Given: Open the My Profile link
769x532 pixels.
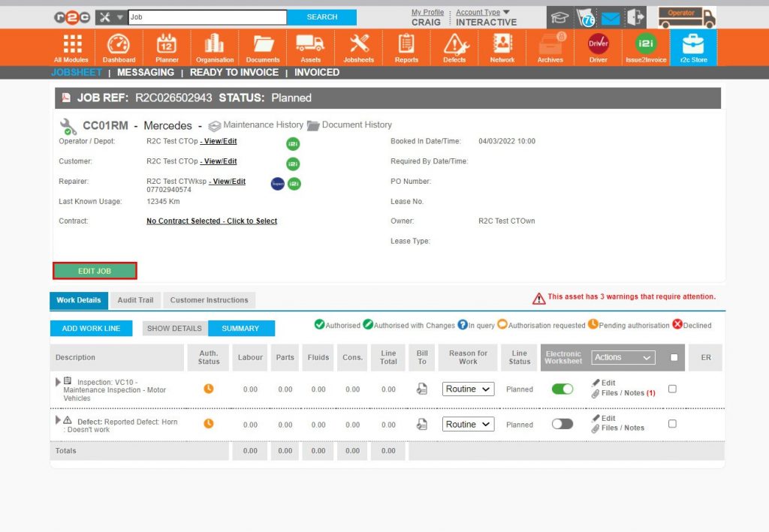Looking at the screenshot, I should (427, 12).
